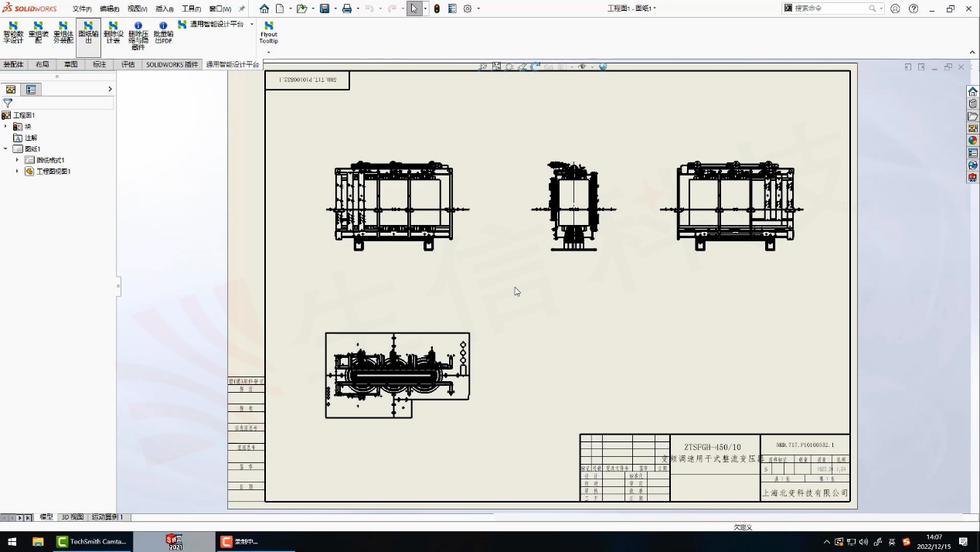
Task: Expand the 块 tree node
Action: pyautogui.click(x=5, y=126)
